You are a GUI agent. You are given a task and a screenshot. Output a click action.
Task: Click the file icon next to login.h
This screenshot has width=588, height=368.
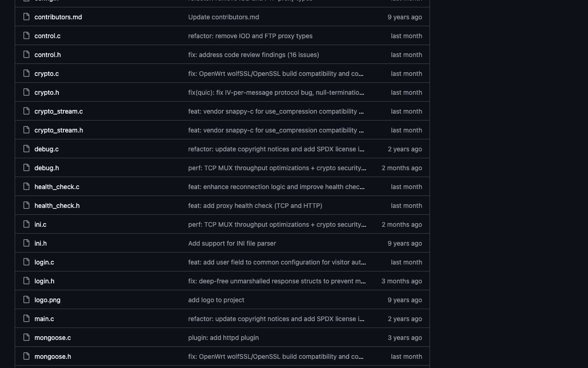coord(27,281)
